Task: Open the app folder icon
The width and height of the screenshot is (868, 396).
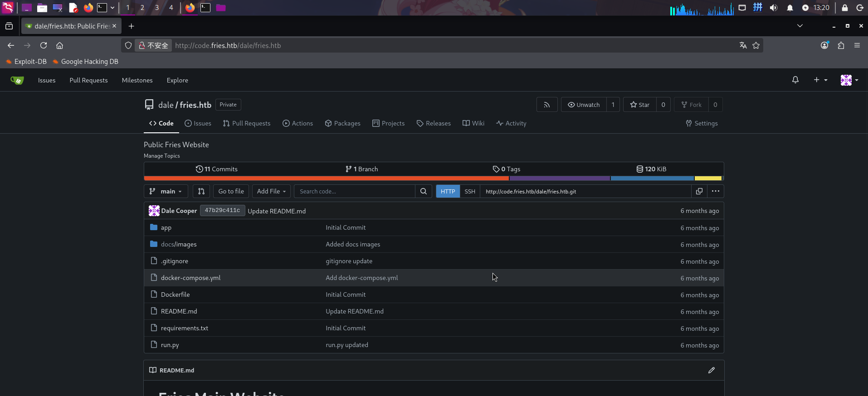Action: point(154,227)
